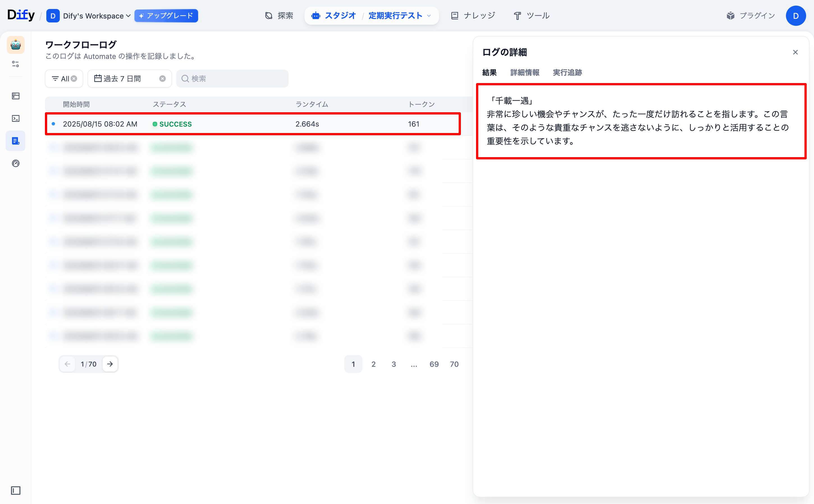This screenshot has width=814, height=504.
Task: Switch to the 実行追跡 tab
Action: [567, 73]
